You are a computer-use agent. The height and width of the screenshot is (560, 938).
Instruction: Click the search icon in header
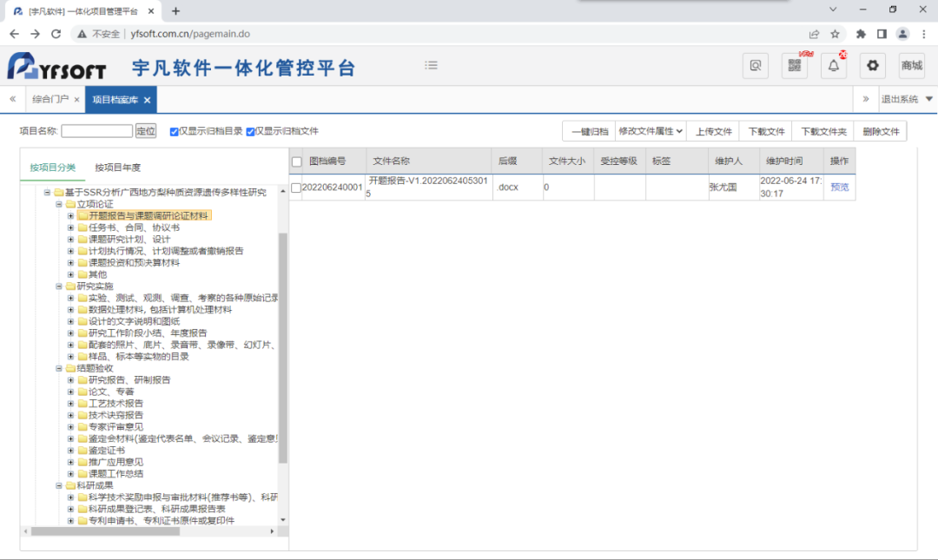[756, 66]
